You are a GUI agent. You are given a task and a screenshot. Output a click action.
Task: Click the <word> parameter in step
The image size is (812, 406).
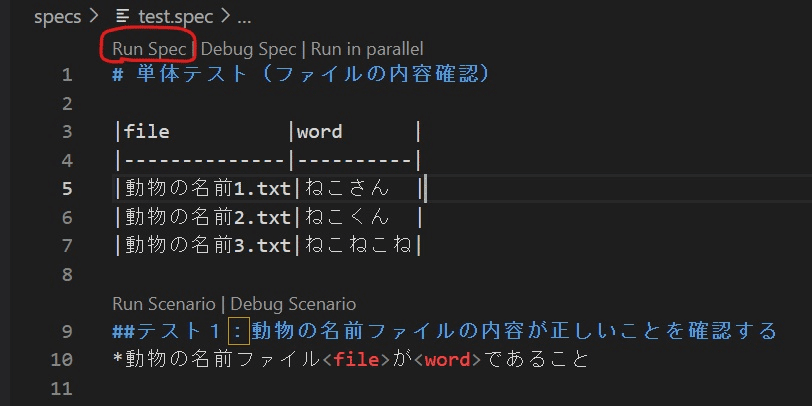point(447,359)
